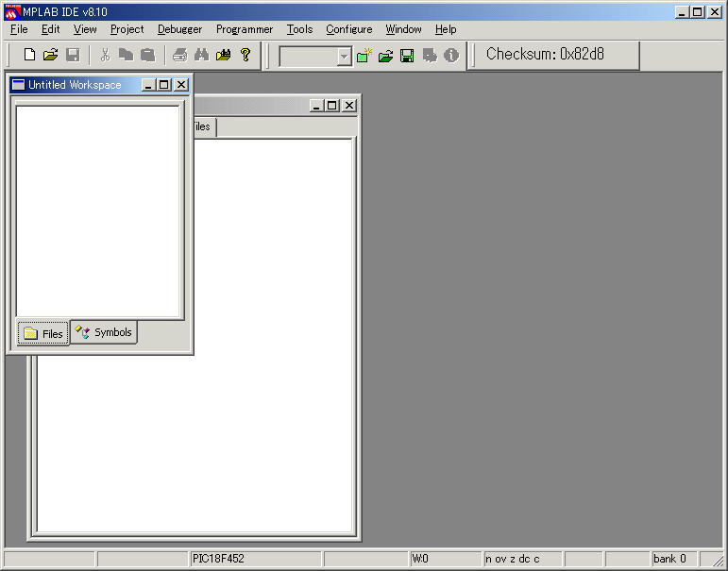Click the Find in Files icon
Image resolution: width=728 pixels, height=571 pixels.
pyautogui.click(x=224, y=55)
